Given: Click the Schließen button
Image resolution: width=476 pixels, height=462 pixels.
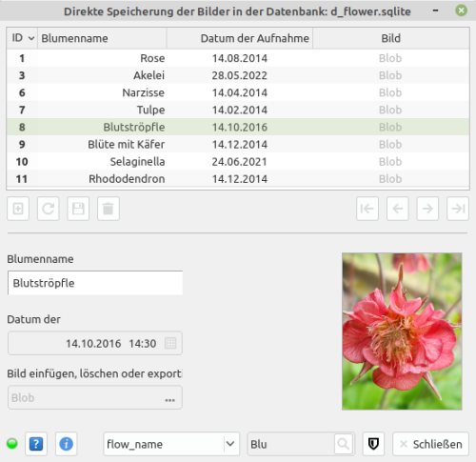Looking at the screenshot, I should point(430,444).
